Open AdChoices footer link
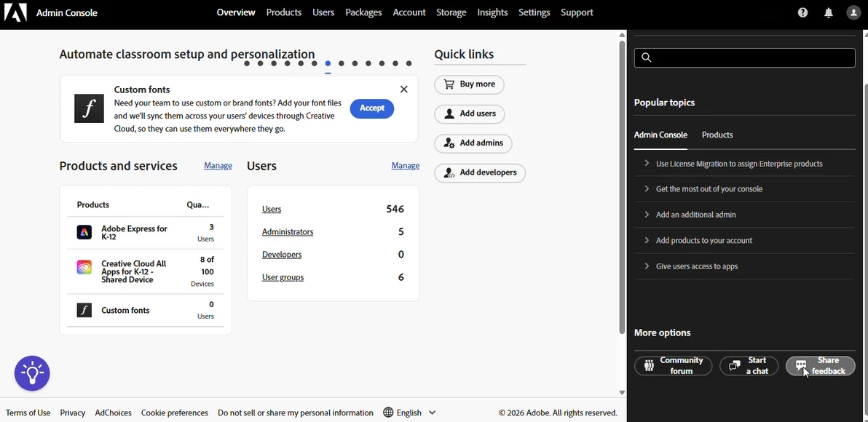The width and height of the screenshot is (868, 422). (113, 413)
